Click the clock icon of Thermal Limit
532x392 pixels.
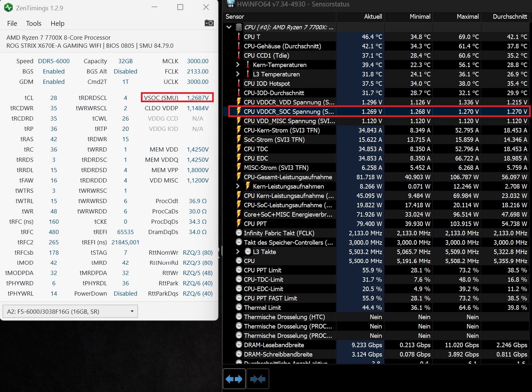tap(239, 308)
